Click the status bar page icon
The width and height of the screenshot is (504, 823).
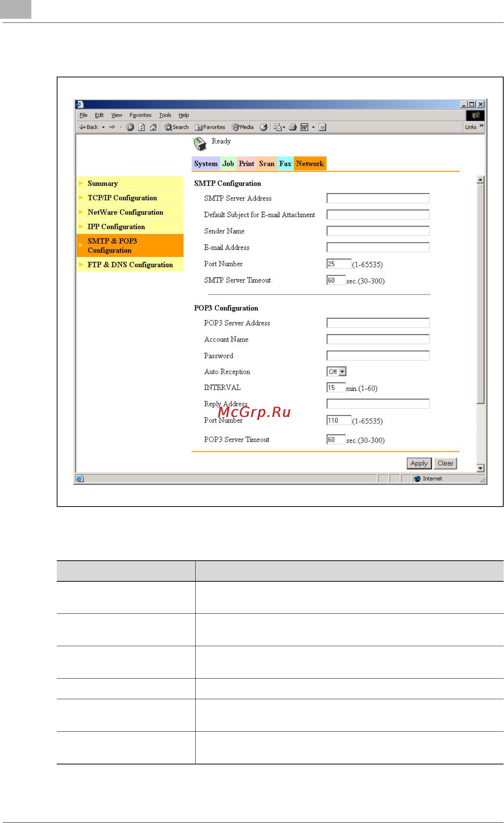pos(80,479)
